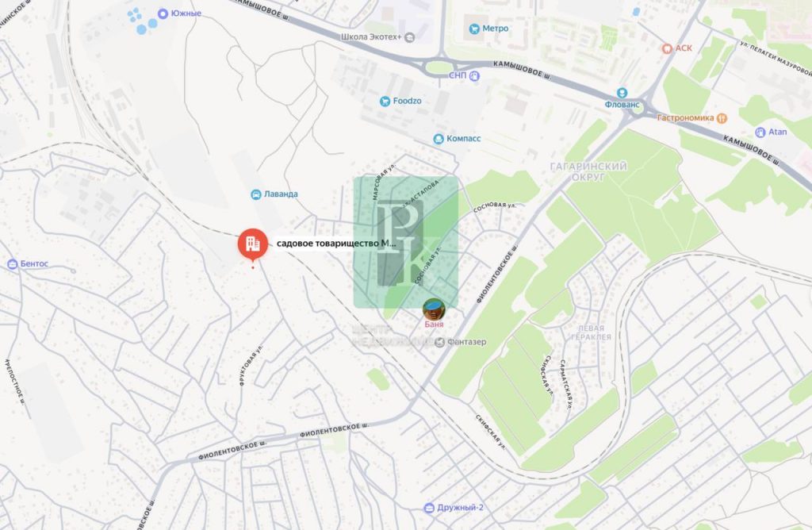The width and height of the screenshot is (812, 530).
Task: Select the Бентос place marker icon
Action: pos(13,264)
